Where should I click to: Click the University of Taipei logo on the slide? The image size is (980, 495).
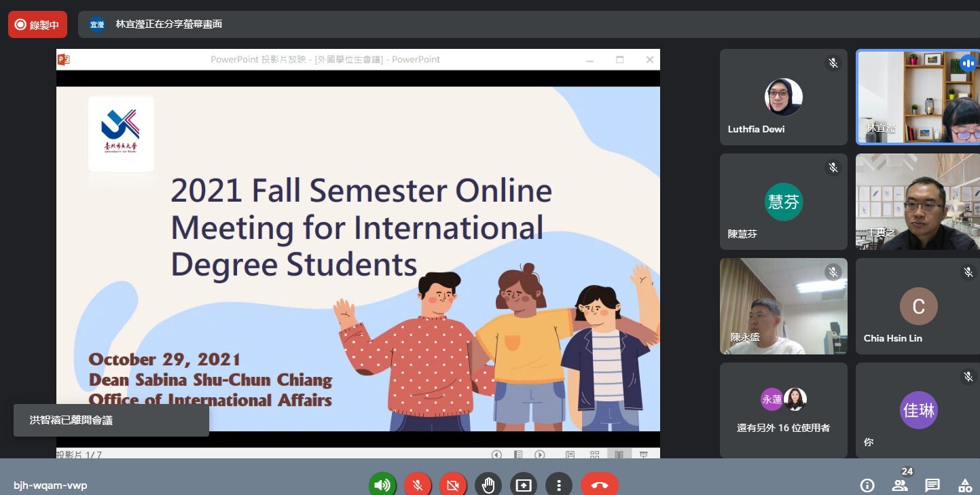coord(121,134)
